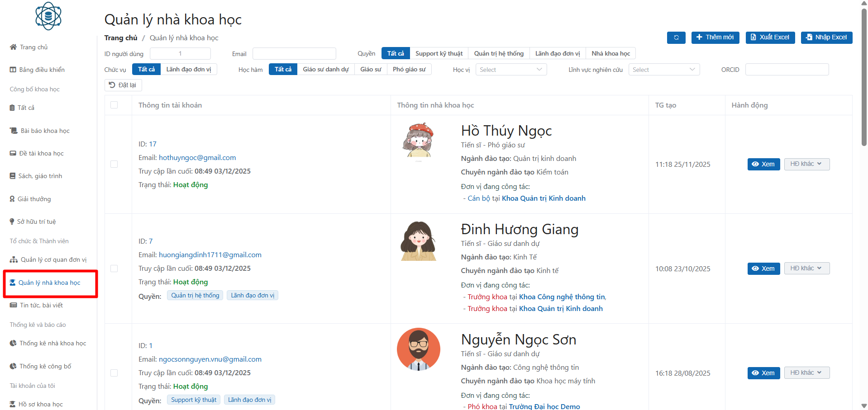Click the Thêm mới button

[715, 38]
